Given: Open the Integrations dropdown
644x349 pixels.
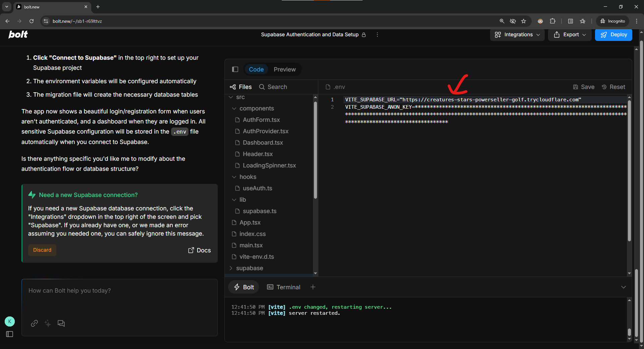Looking at the screenshot, I should point(517,35).
